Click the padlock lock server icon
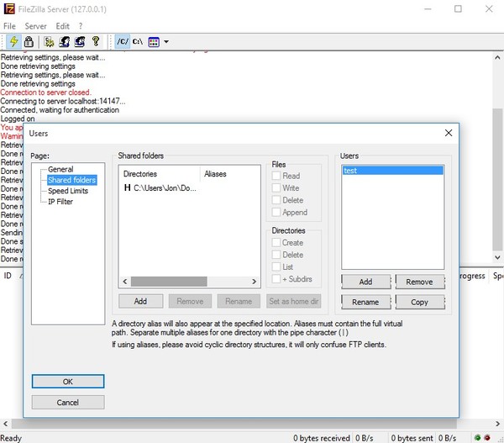The image size is (504, 443). (28, 41)
